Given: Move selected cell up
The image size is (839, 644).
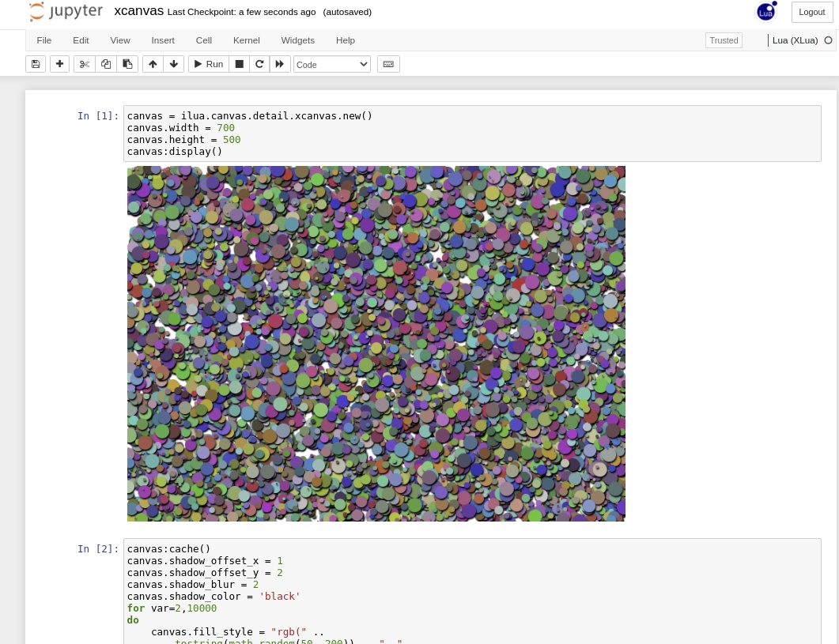Looking at the screenshot, I should pyautogui.click(x=153, y=64).
